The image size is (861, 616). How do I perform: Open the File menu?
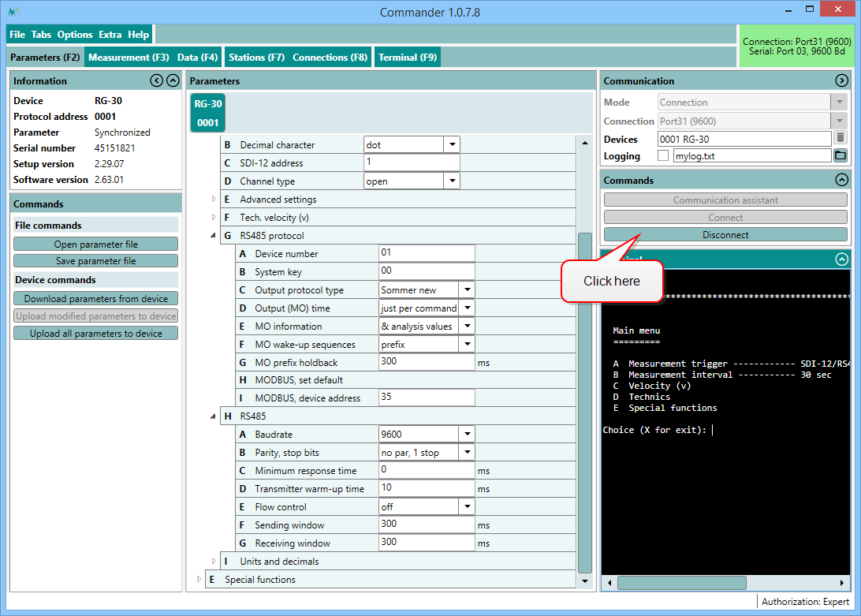pyautogui.click(x=17, y=34)
